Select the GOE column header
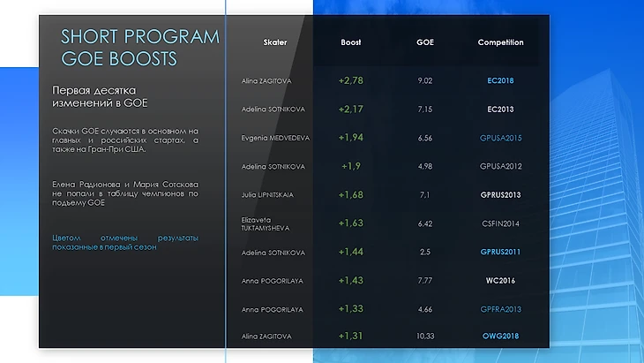This screenshot has width=644, height=363. tap(425, 42)
